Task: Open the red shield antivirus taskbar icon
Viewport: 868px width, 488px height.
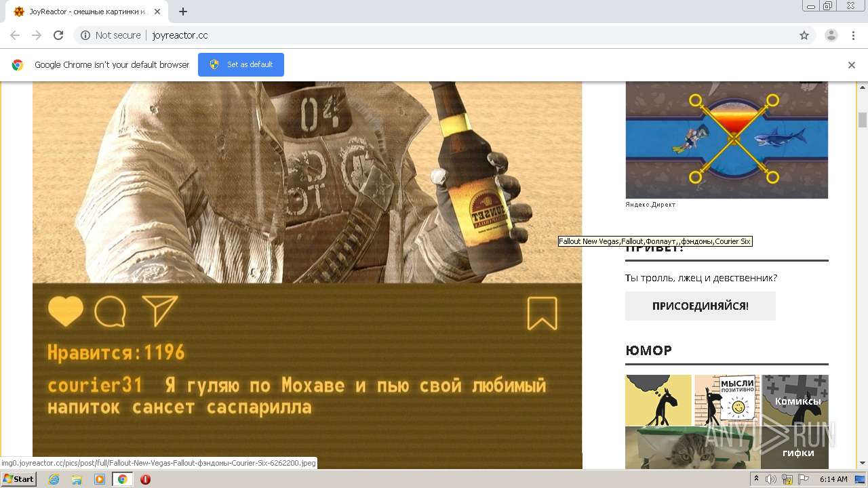Action: point(145,479)
